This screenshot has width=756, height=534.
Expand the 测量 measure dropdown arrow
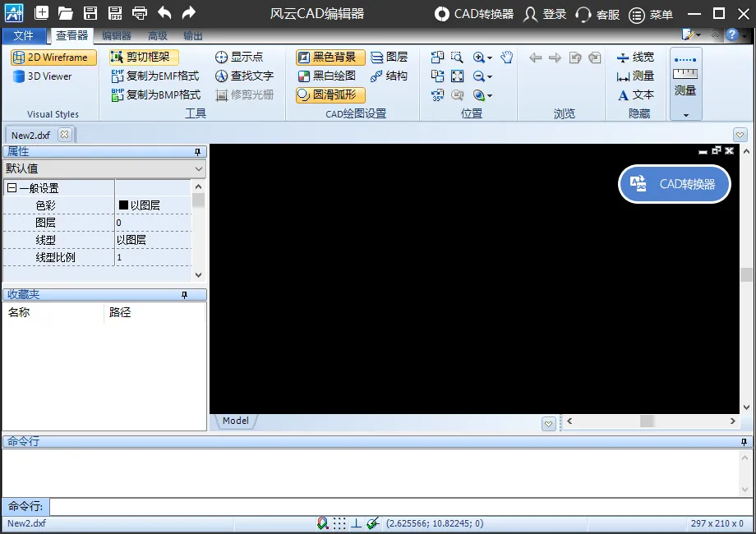pyautogui.click(x=685, y=115)
